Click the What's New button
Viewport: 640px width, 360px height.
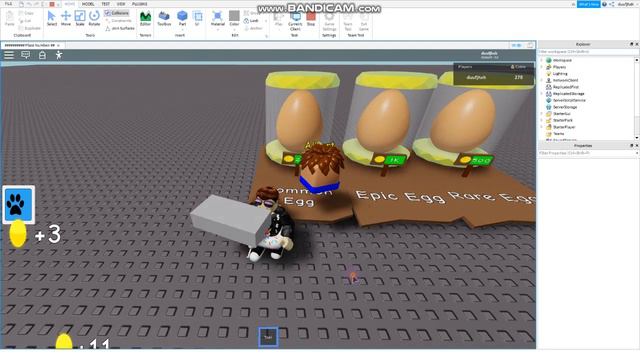coord(589,4)
